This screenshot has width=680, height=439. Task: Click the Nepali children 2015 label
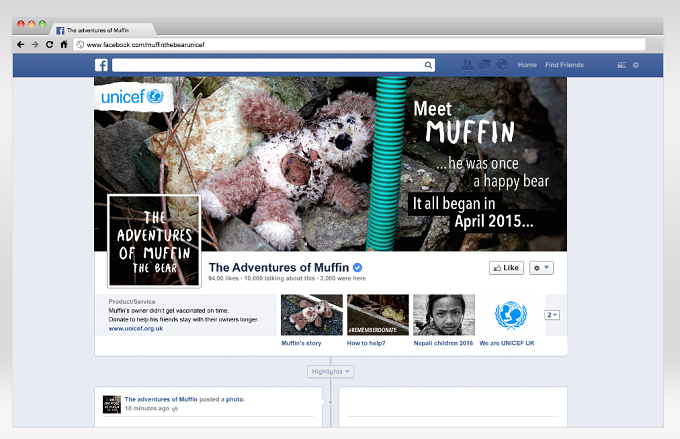pyautogui.click(x=443, y=343)
